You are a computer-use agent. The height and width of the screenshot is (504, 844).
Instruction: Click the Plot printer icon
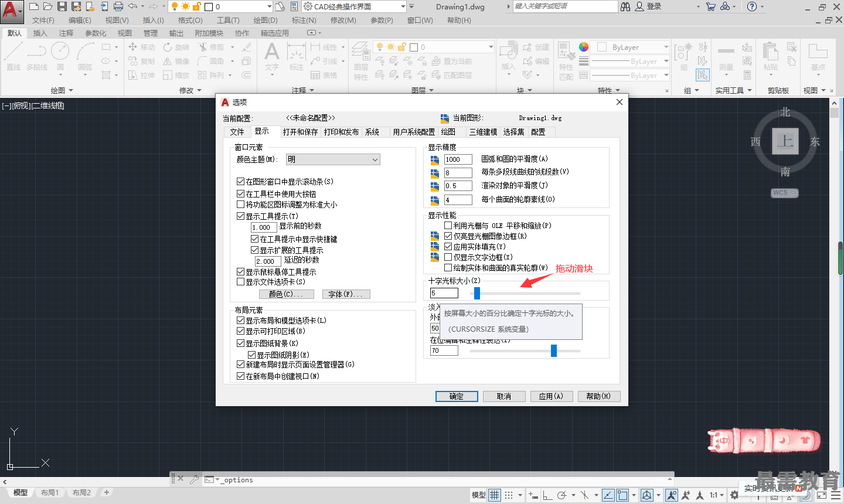coord(118,6)
